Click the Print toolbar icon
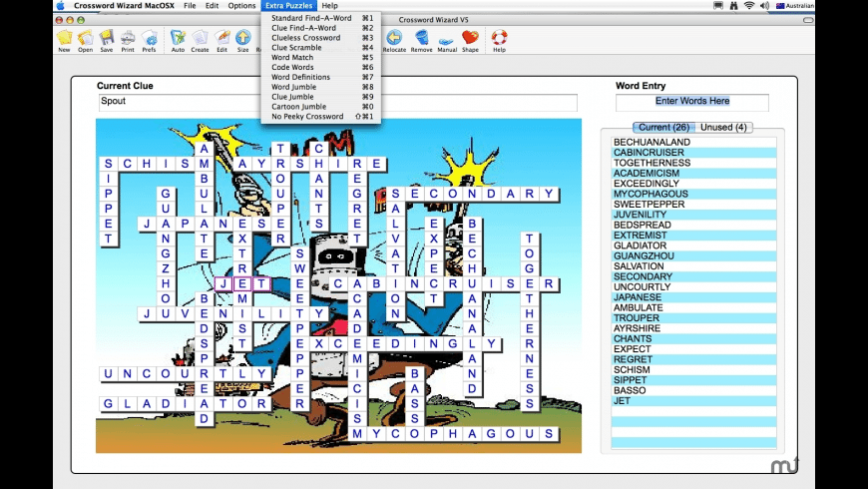The image size is (868, 489). point(128,41)
